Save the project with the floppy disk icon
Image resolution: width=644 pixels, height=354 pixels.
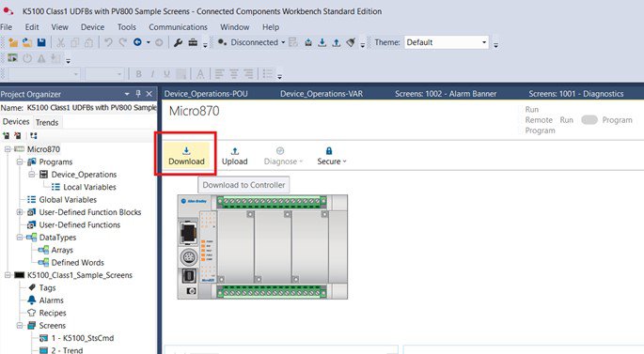click(41, 42)
